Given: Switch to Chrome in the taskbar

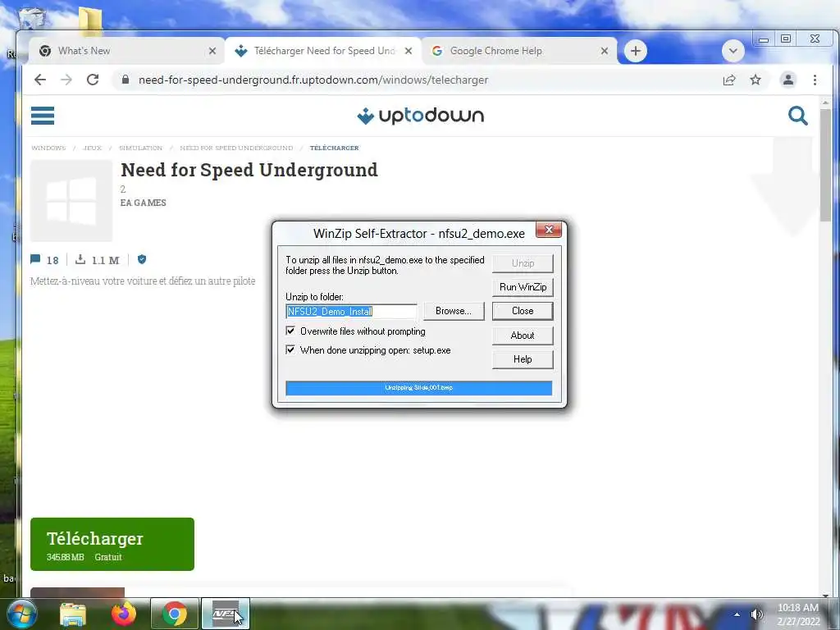Looking at the screenshot, I should pos(175,614).
